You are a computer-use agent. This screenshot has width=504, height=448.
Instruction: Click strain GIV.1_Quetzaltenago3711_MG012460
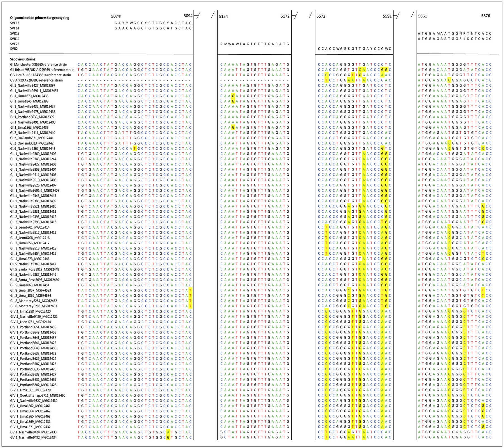(x=38, y=396)
